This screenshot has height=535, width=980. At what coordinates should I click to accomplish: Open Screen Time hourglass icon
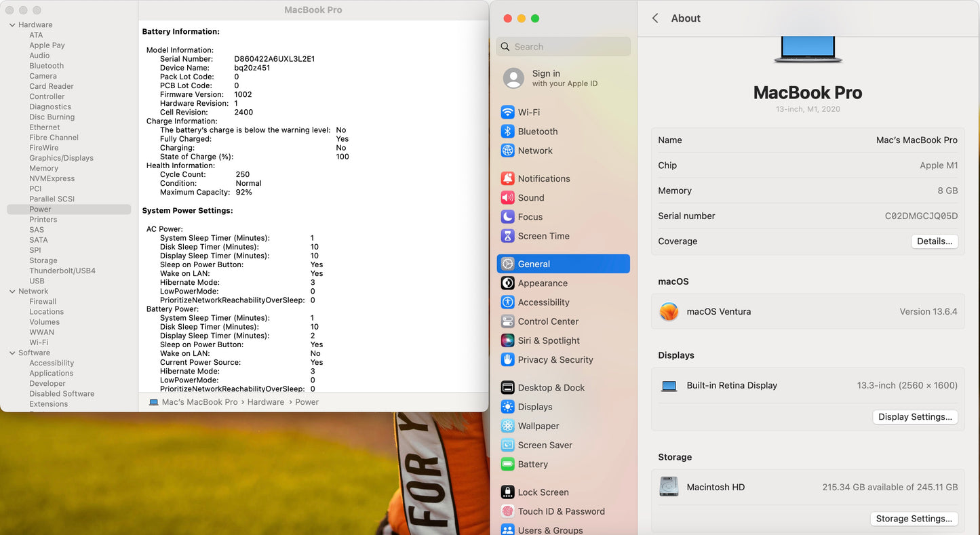(x=507, y=236)
